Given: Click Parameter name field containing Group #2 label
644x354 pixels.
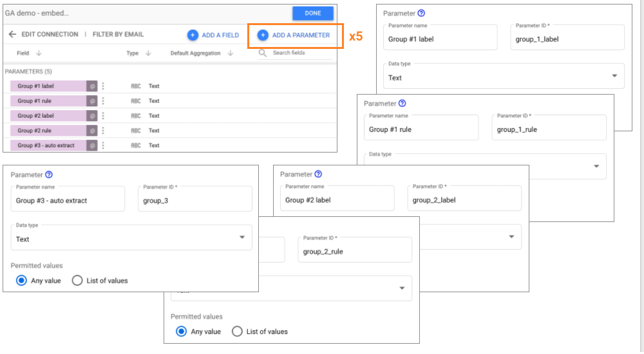Looking at the screenshot, I should (x=337, y=198).
